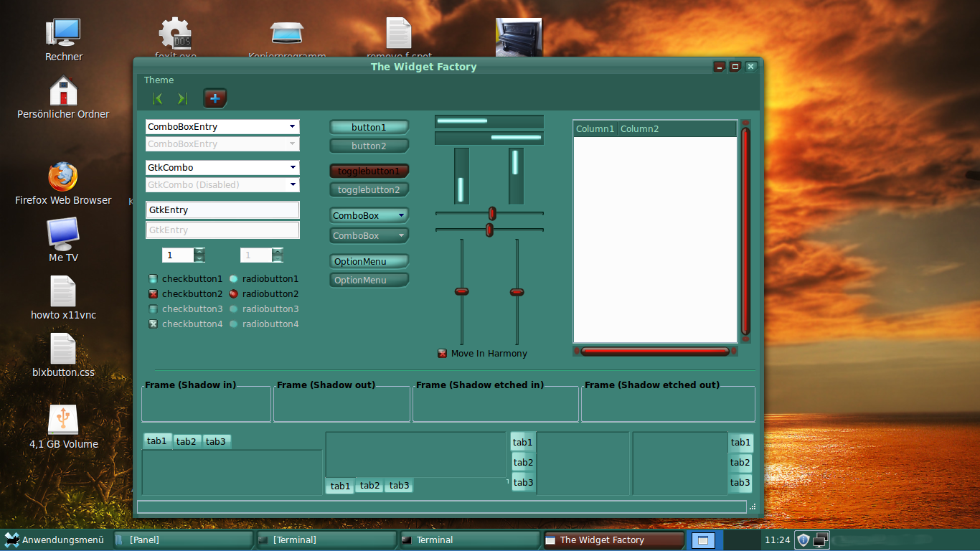This screenshot has width=980, height=551.
Task: Click the blue plus toolbar button
Action: pos(215,98)
